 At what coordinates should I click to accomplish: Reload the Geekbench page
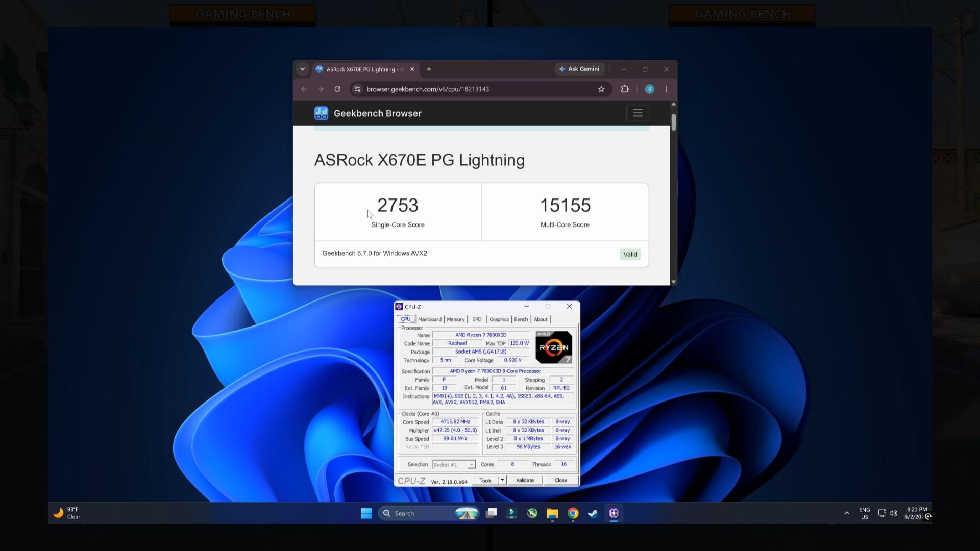(x=337, y=89)
